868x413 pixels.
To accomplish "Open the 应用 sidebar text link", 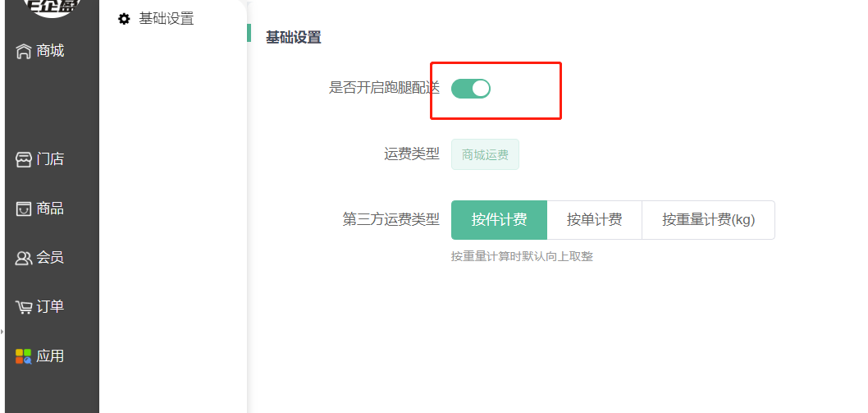I will [x=50, y=356].
